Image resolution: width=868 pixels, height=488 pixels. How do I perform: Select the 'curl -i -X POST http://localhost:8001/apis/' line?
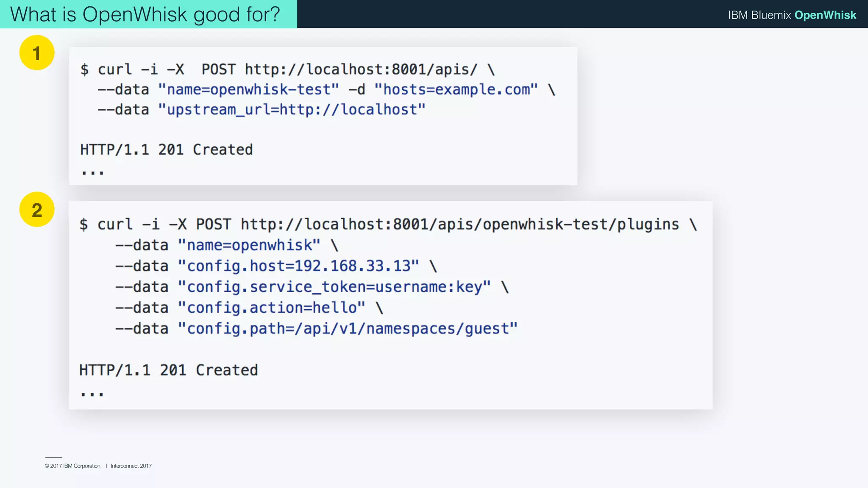[x=288, y=69]
